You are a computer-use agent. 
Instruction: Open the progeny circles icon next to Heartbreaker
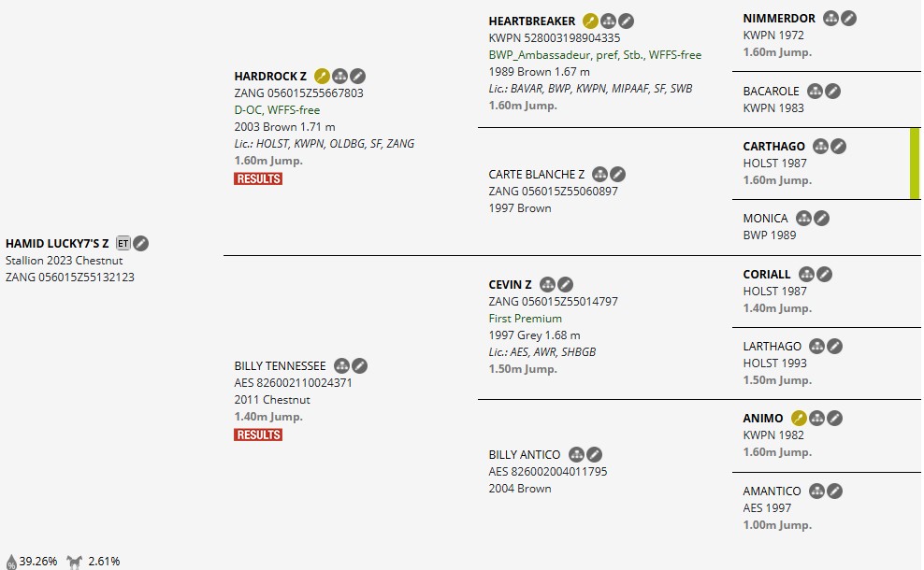608,21
